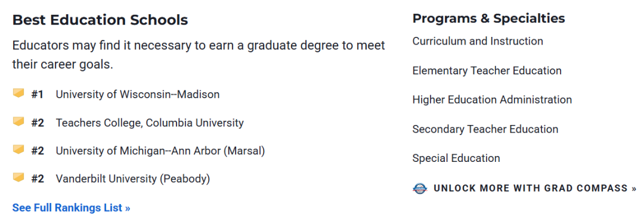This screenshot has width=644, height=222.
Task: Click the badge icon beside University of Michigan--Ann Arbor
Action: click(x=18, y=149)
